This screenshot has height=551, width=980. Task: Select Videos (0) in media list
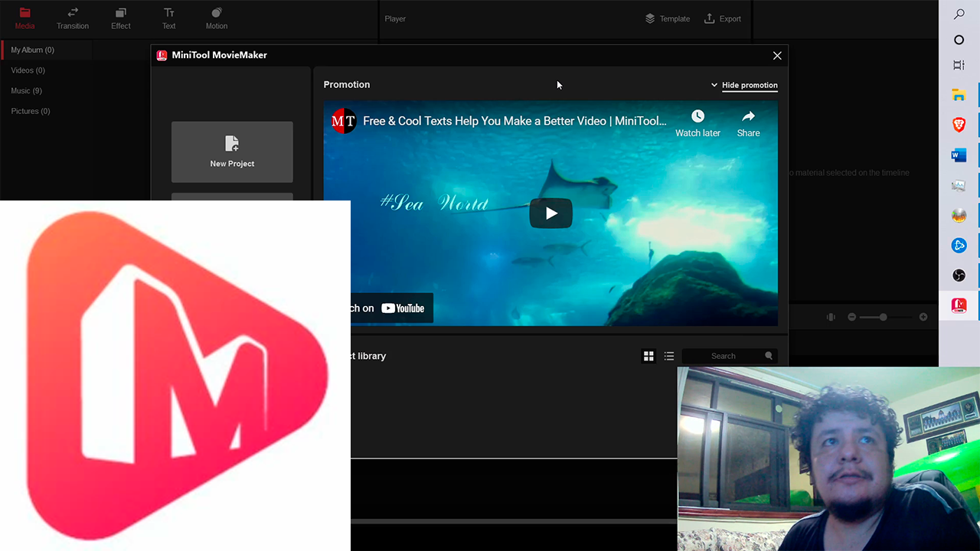(x=28, y=70)
